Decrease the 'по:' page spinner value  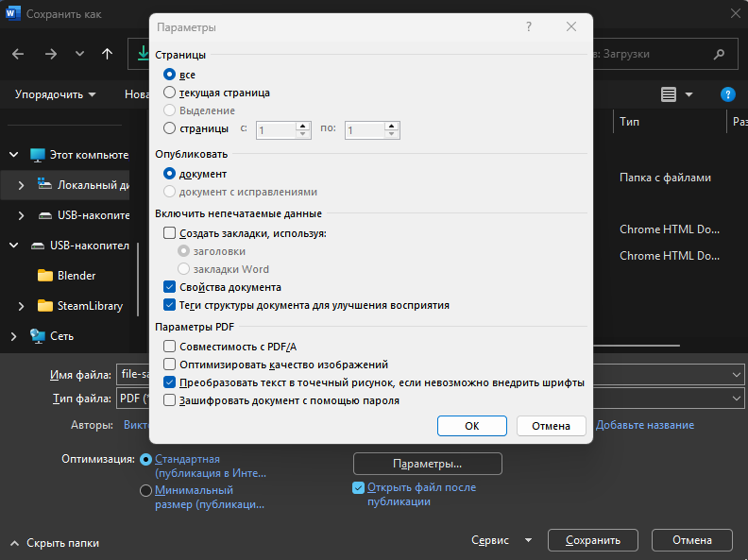(x=392, y=134)
